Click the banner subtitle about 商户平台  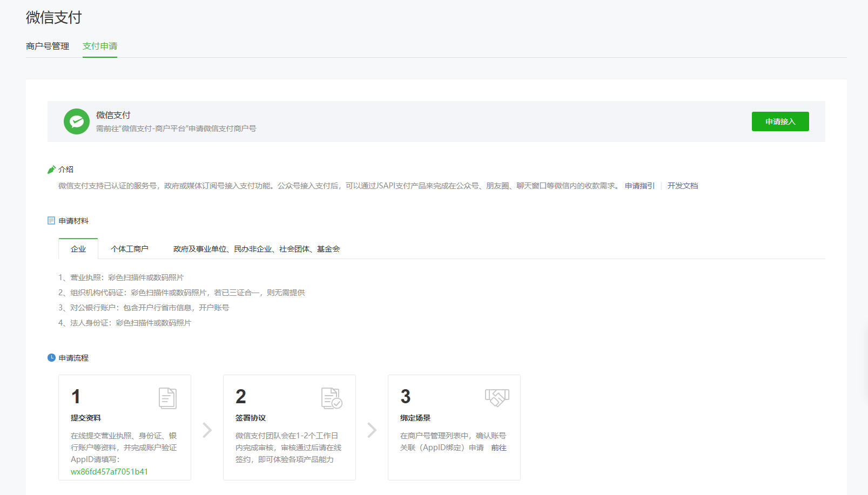[176, 128]
